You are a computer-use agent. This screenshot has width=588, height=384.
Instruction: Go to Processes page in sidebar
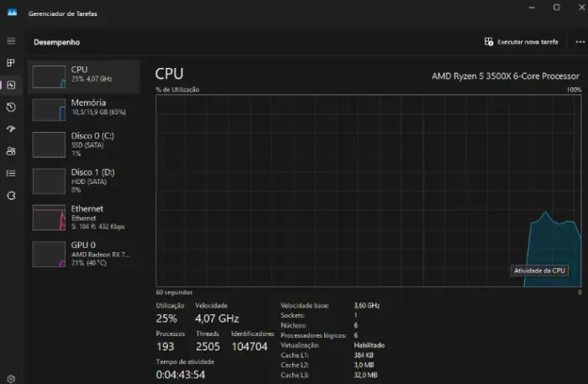click(11, 63)
